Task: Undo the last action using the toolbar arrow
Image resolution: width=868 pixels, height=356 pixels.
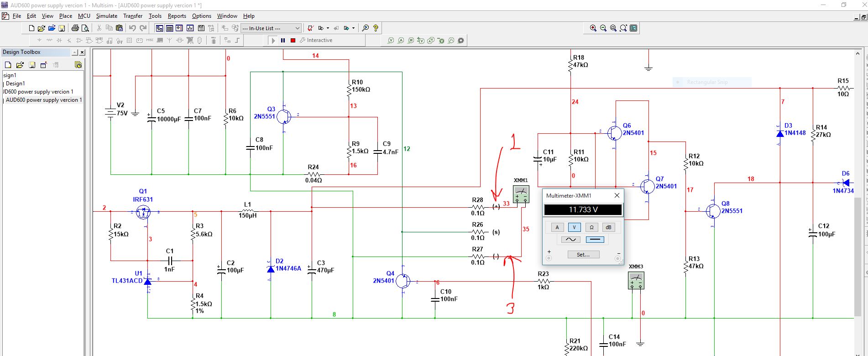Action: pos(132,28)
